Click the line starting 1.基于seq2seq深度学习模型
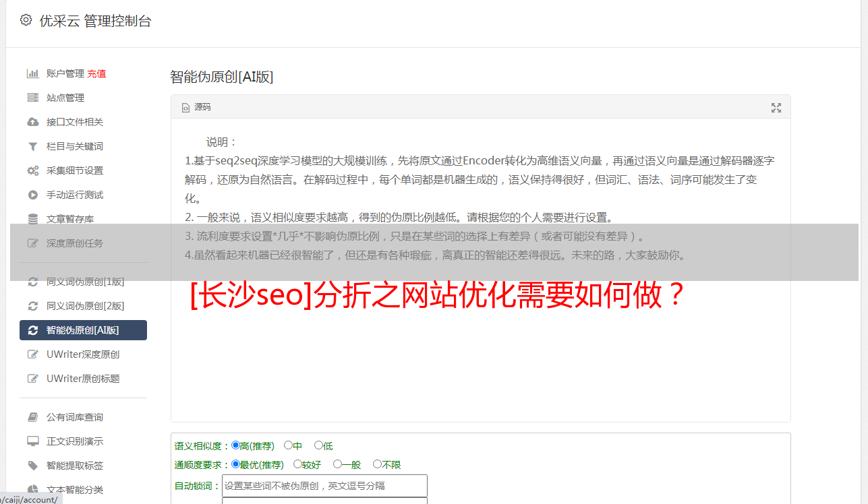The width and height of the screenshot is (868, 504). [x=480, y=161]
